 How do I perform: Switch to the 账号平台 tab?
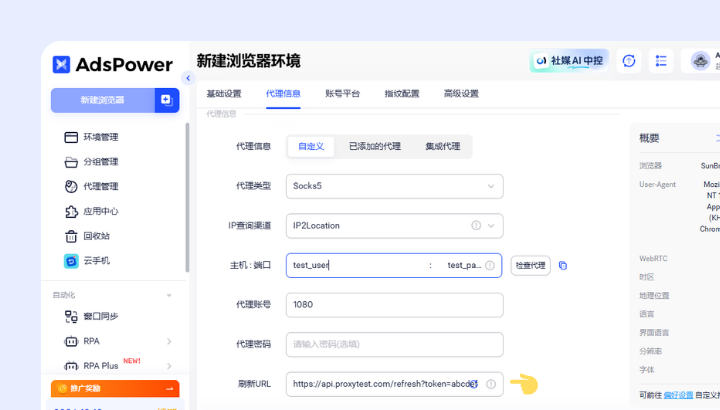(x=343, y=94)
